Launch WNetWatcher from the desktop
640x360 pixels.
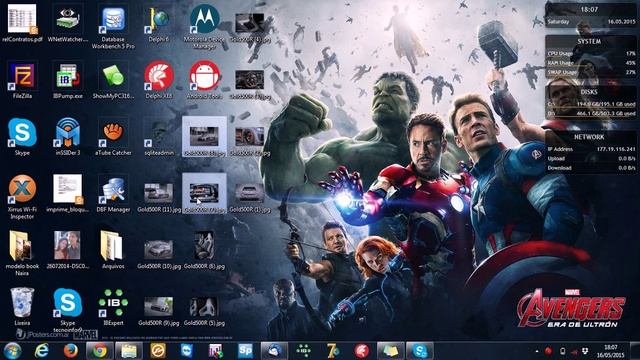[x=68, y=23]
